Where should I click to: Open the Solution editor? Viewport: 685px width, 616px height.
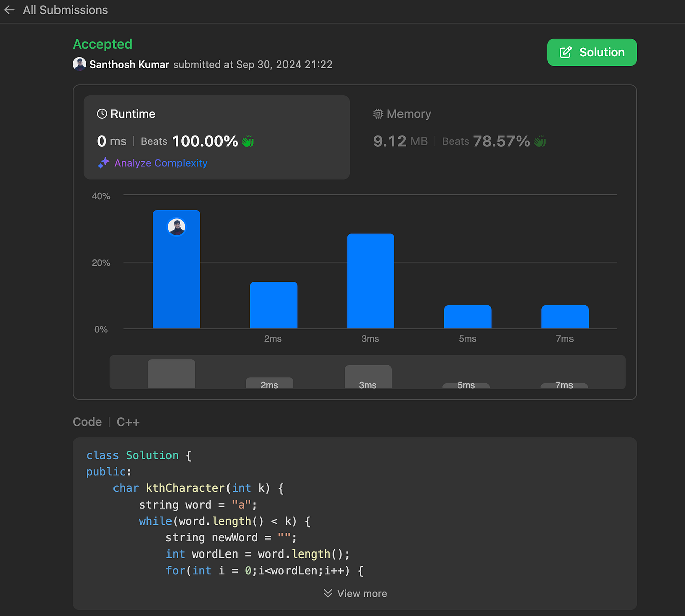[592, 52]
